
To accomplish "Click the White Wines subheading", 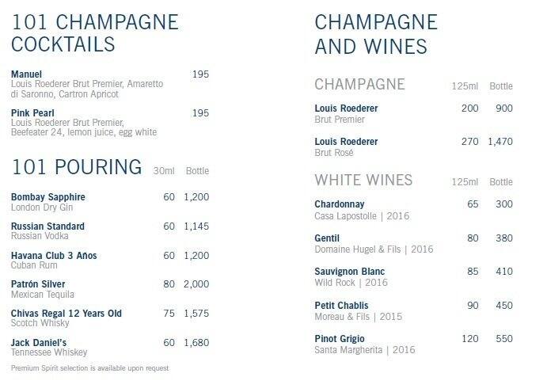I will pos(363,180).
